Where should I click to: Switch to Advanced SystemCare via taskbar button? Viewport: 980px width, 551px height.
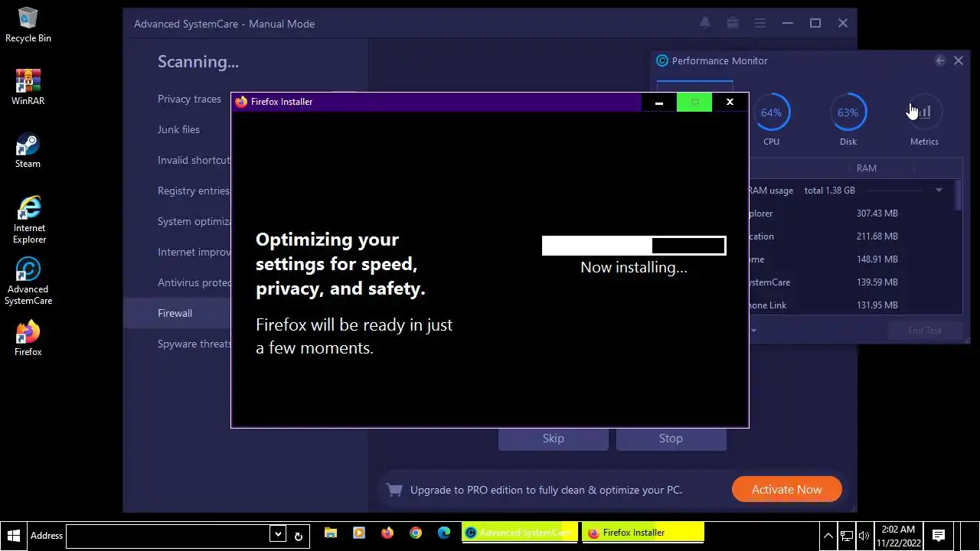tap(520, 533)
